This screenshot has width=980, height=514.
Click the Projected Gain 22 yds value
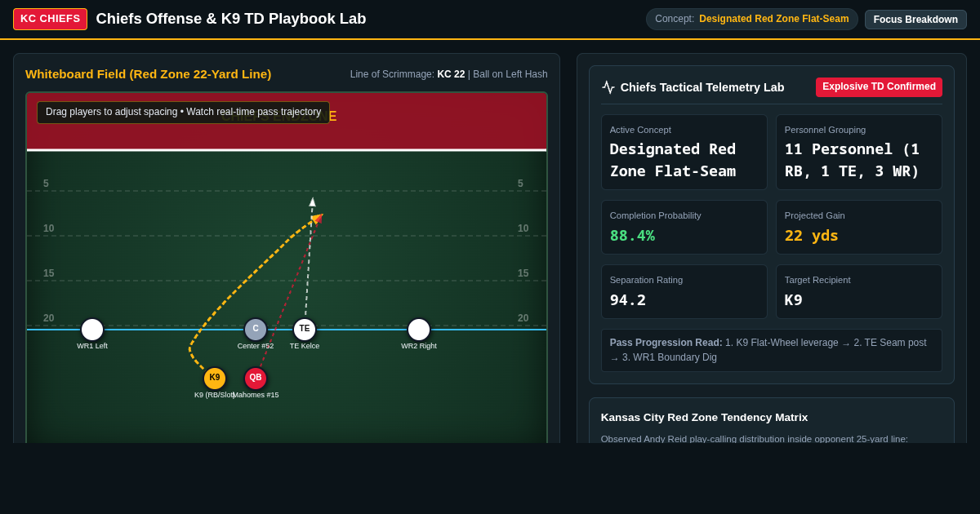812,236
